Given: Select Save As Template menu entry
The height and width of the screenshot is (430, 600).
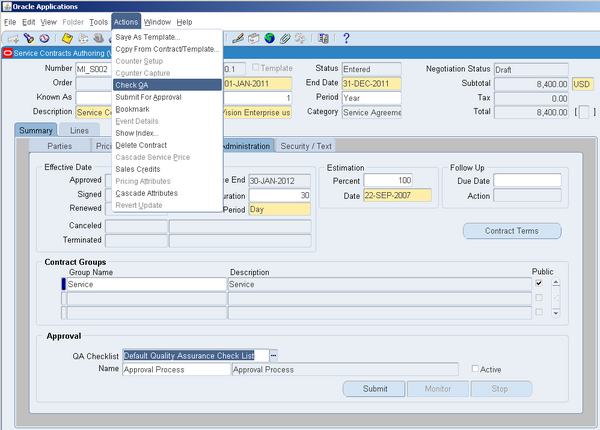Looking at the screenshot, I should pyautogui.click(x=167, y=37).
